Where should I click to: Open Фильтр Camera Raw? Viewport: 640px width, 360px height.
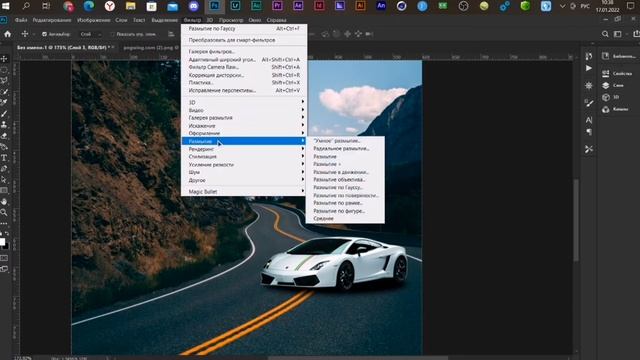(x=244, y=67)
